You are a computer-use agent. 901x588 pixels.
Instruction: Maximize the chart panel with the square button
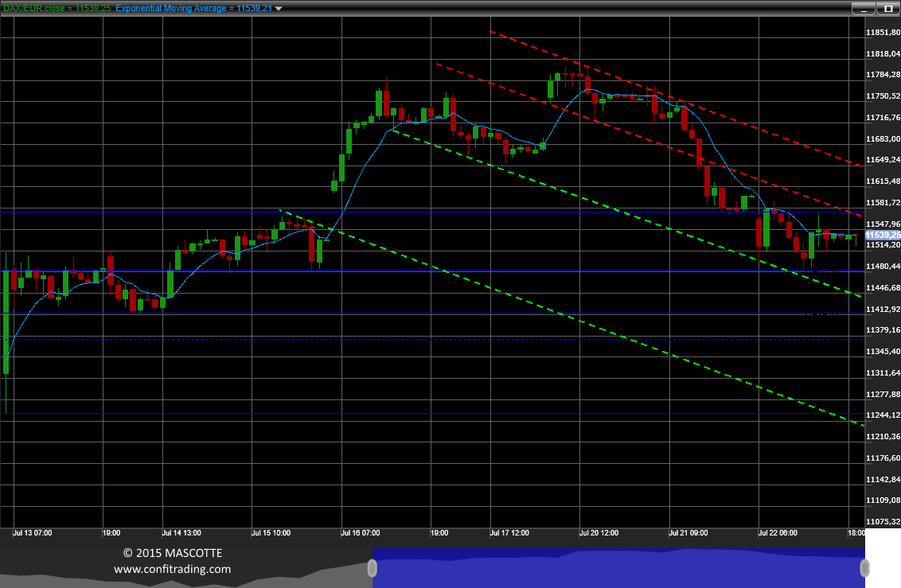click(887, 9)
